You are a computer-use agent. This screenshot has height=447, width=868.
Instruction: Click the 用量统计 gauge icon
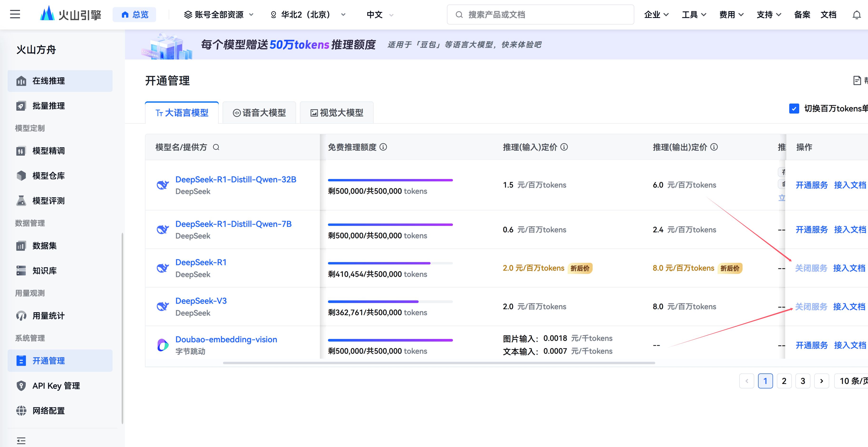pos(21,316)
